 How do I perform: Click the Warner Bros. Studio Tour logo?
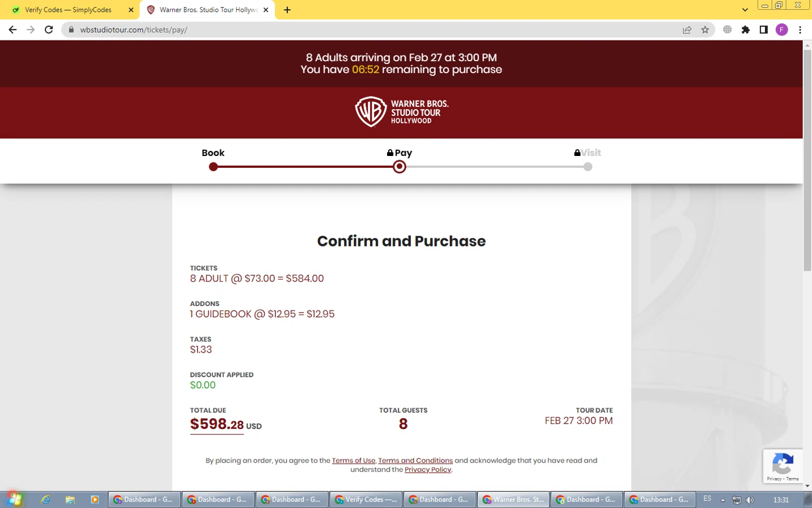tap(402, 112)
